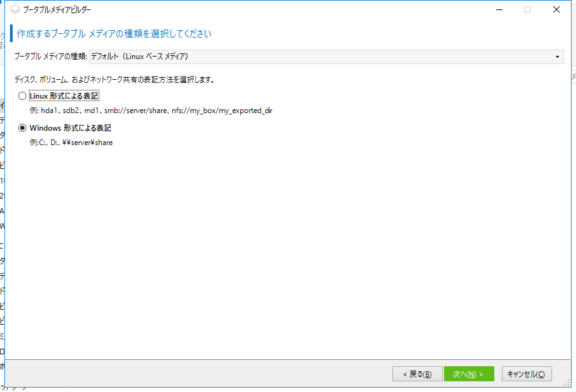The height and width of the screenshot is (392, 576).
Task: Click the Windows example text with ¥¥server¥share
Action: pyautogui.click(x=71, y=142)
